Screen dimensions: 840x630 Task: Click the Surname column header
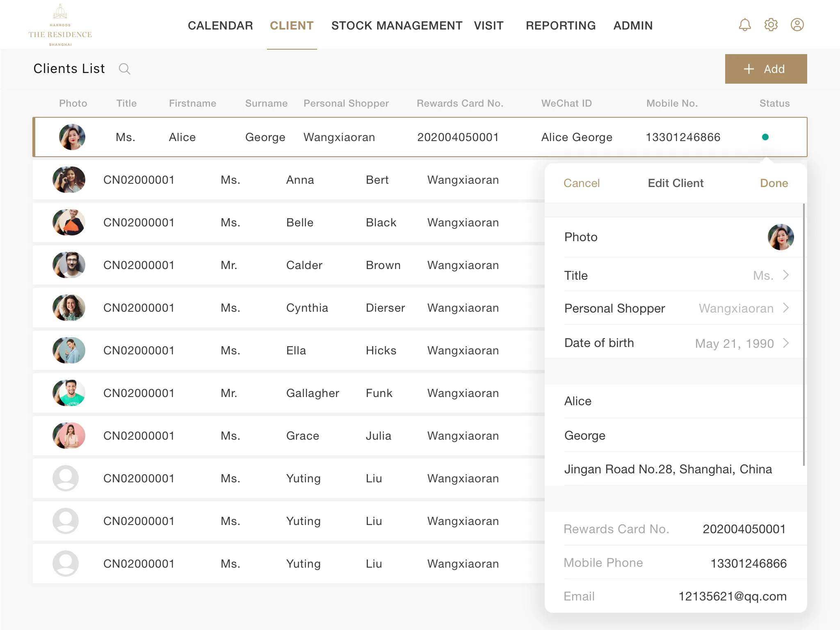coord(266,103)
